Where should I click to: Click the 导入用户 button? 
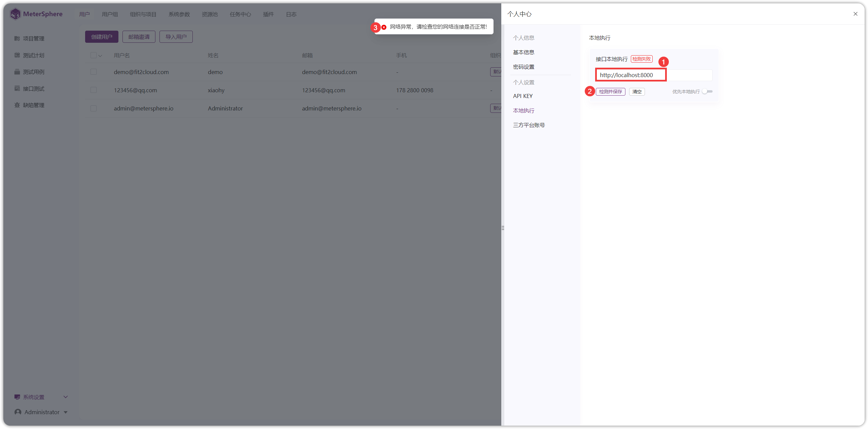(x=176, y=37)
